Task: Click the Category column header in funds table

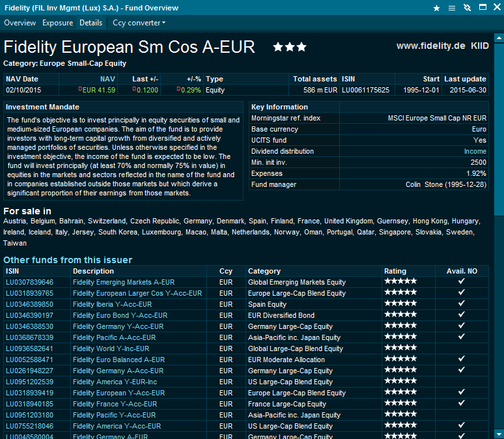Action: coord(264,272)
